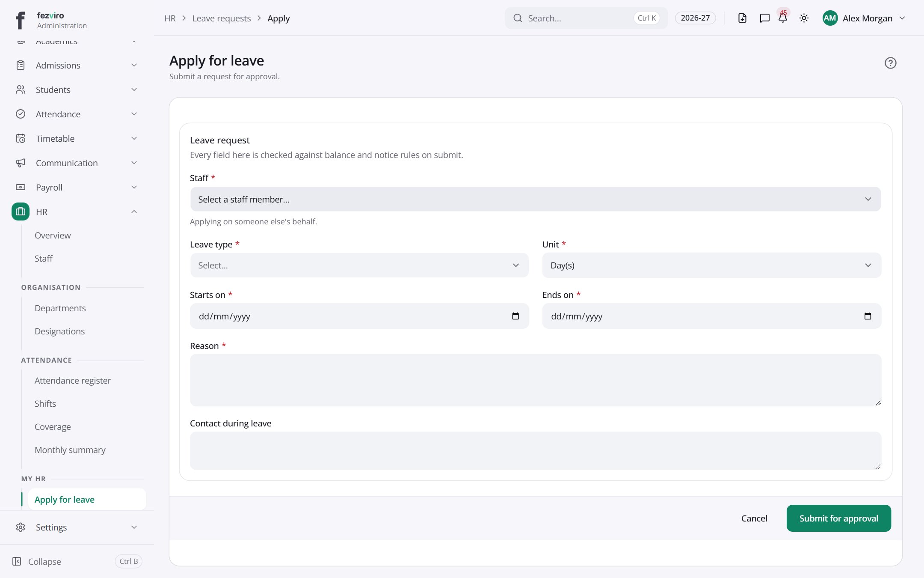Open the HR Overview menu item
The height and width of the screenshot is (578, 924).
pyautogui.click(x=53, y=235)
